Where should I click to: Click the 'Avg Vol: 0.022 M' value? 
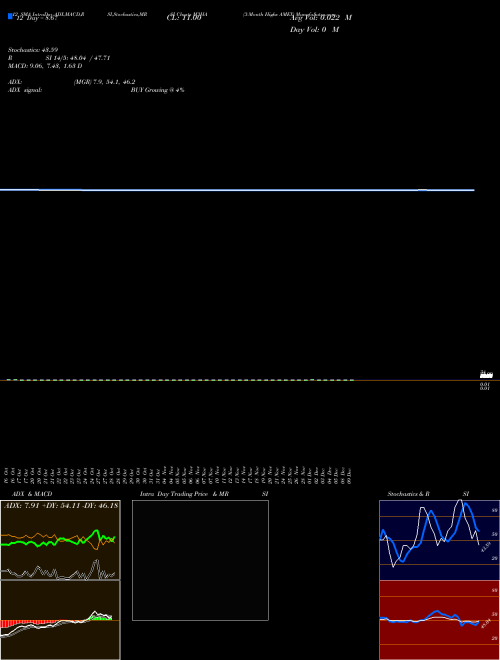click(x=321, y=18)
